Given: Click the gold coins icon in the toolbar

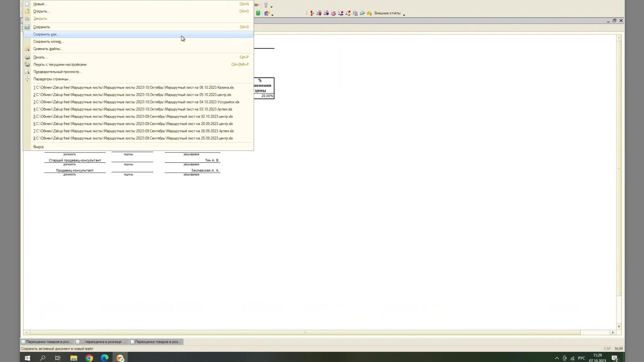Looking at the screenshot, I should 369,13.
